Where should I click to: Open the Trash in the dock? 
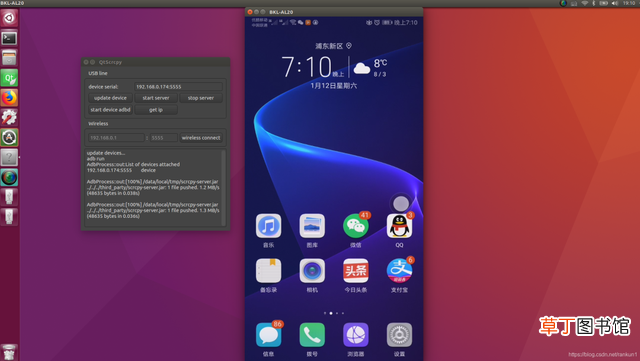(x=9, y=352)
